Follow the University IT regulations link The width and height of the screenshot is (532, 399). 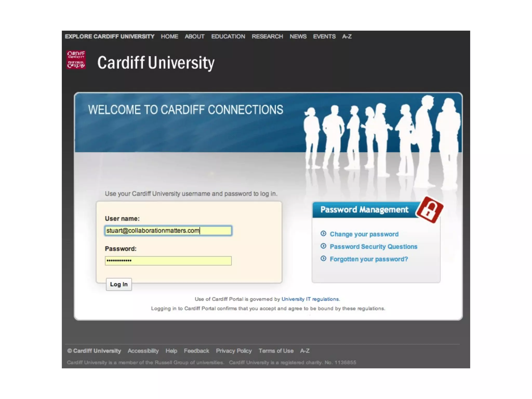(310, 299)
